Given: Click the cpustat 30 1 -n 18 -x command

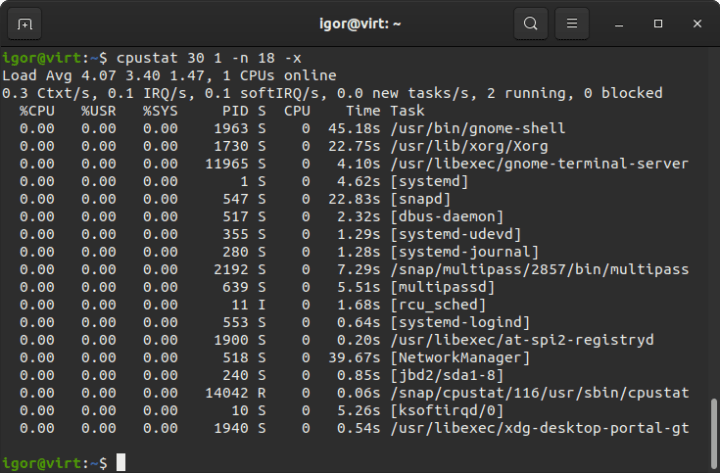Looking at the screenshot, I should pos(208,58).
